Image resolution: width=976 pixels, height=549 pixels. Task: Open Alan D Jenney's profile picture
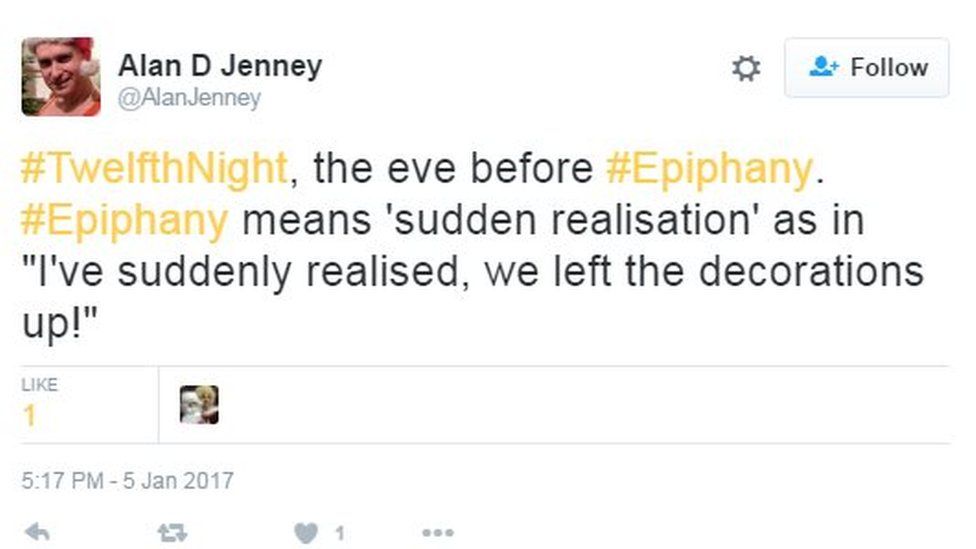click(61, 77)
